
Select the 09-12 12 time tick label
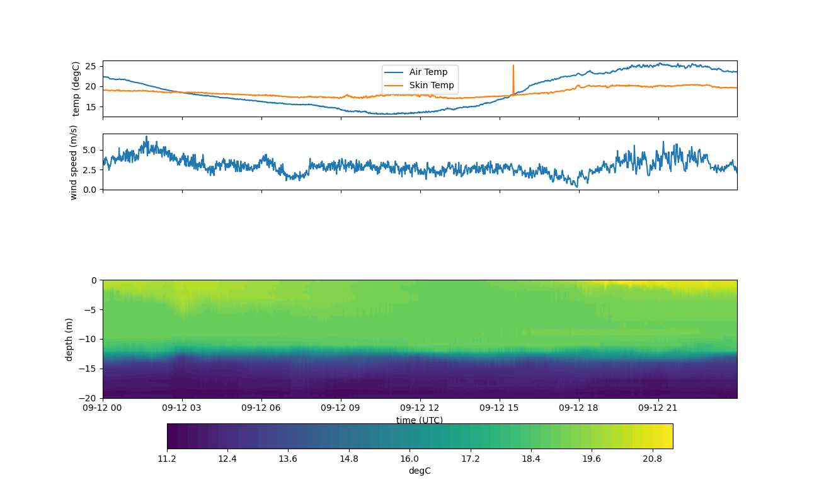420,408
